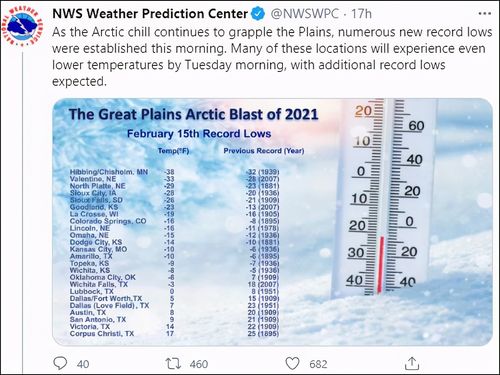Image resolution: width=500 pixels, height=375 pixels.
Task: Click the @NWSWPC handle
Action: (304, 14)
